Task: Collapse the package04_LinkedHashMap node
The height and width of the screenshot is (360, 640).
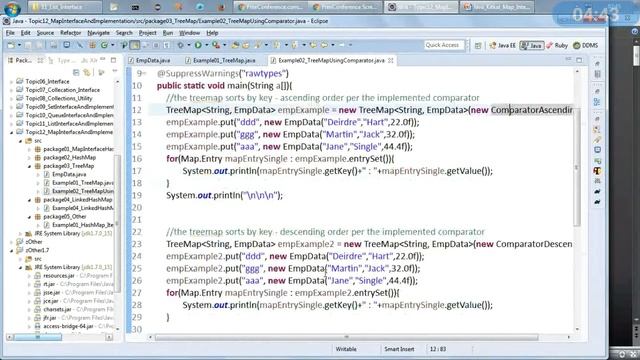Action: [x=29, y=200]
